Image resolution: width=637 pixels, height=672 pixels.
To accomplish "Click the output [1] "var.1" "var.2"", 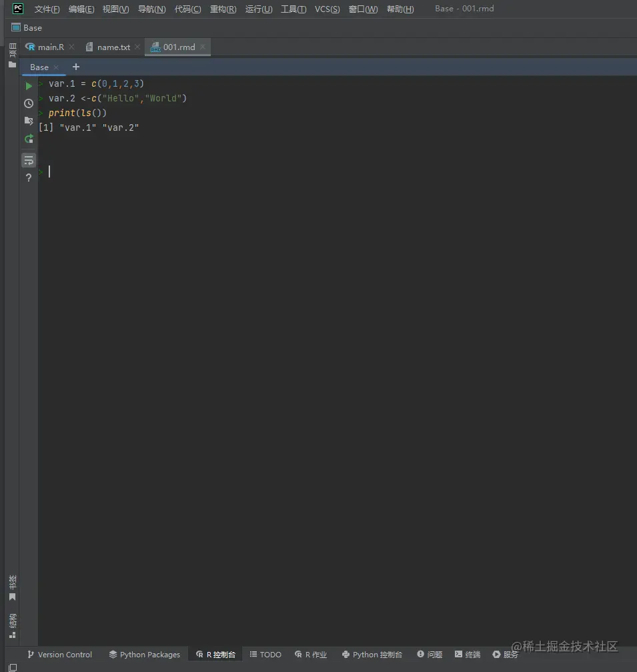I will point(89,127).
